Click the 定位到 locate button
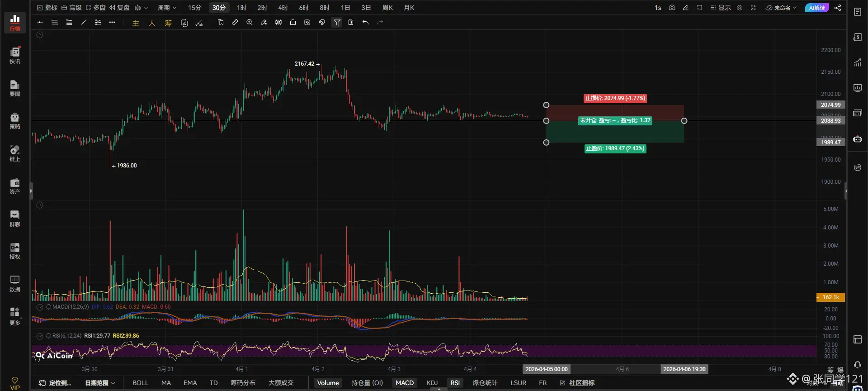The width and height of the screenshot is (868, 391). pyautogui.click(x=56, y=383)
